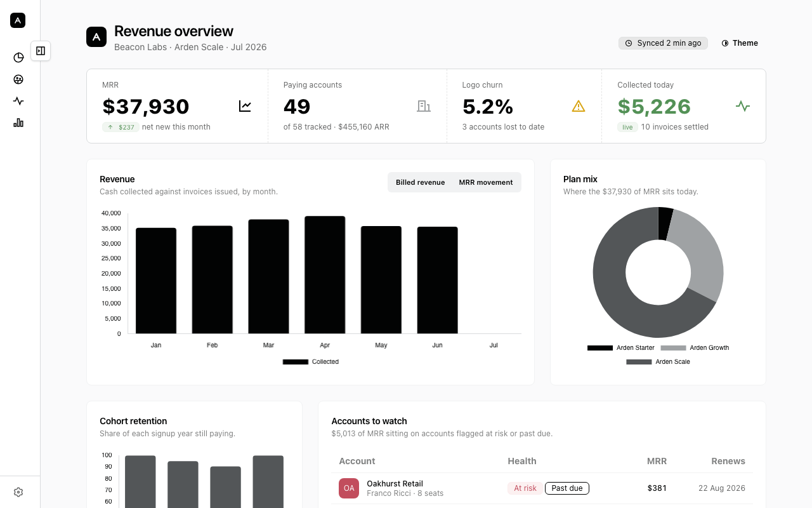Sort by the Account column header
The width and height of the screenshot is (812, 508).
(x=357, y=461)
